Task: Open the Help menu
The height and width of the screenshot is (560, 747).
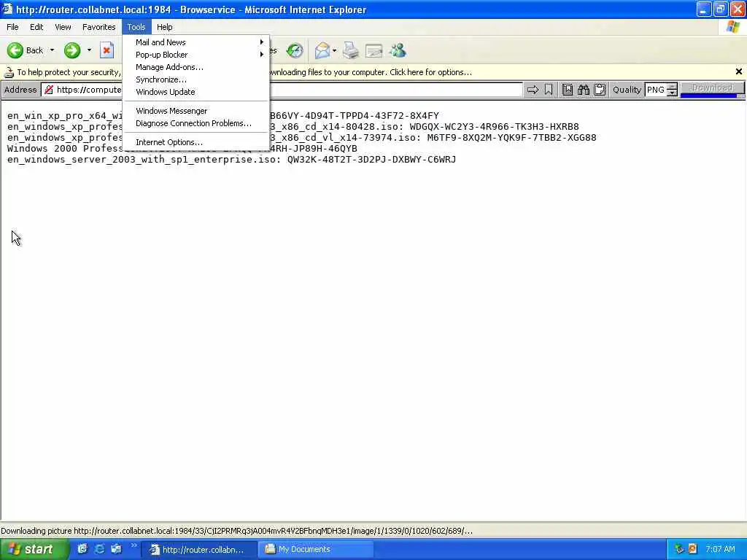Action: (164, 27)
